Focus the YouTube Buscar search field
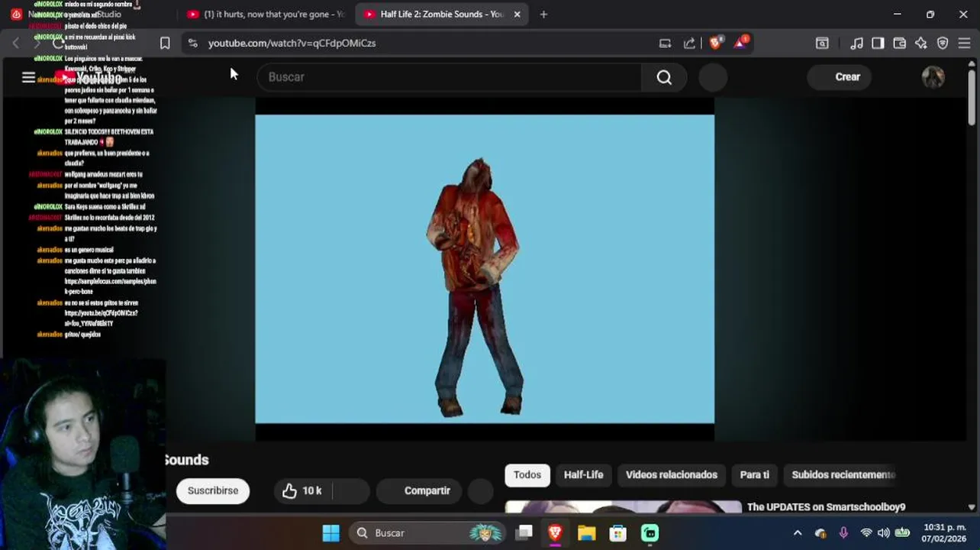This screenshot has height=550, width=980. pos(450,77)
